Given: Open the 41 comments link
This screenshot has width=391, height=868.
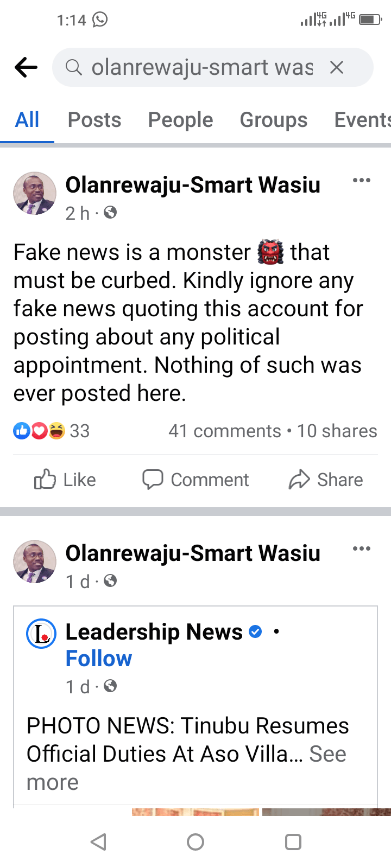Looking at the screenshot, I should [x=225, y=431].
